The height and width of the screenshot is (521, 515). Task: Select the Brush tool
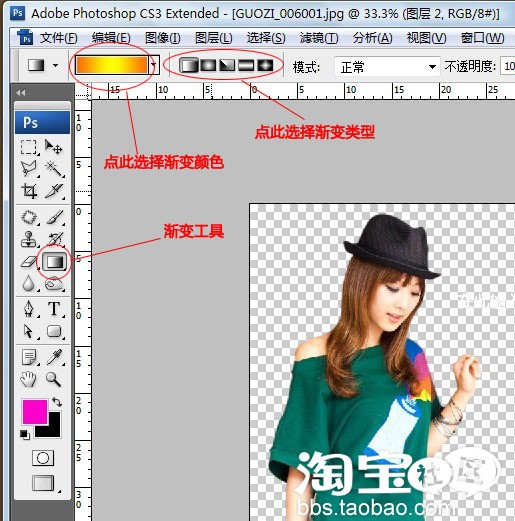click(54, 217)
